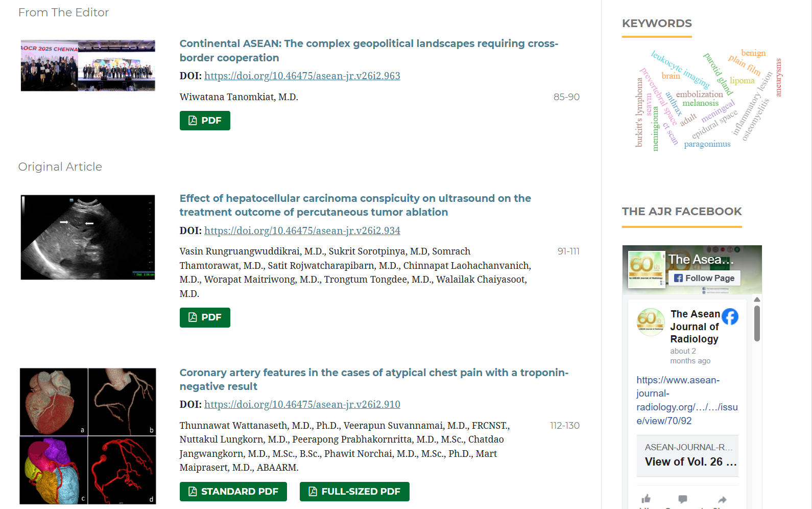Click the scroll-up arrow in Facebook widget
The image size is (812, 509).
(757, 299)
